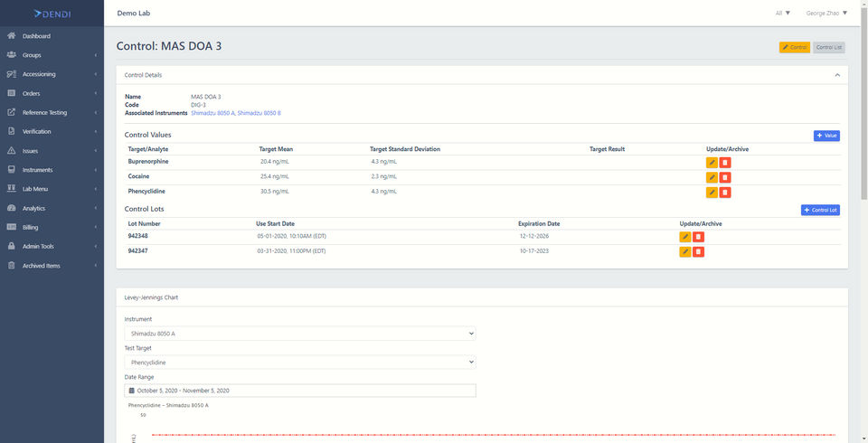Add a new Control Lot

point(820,211)
